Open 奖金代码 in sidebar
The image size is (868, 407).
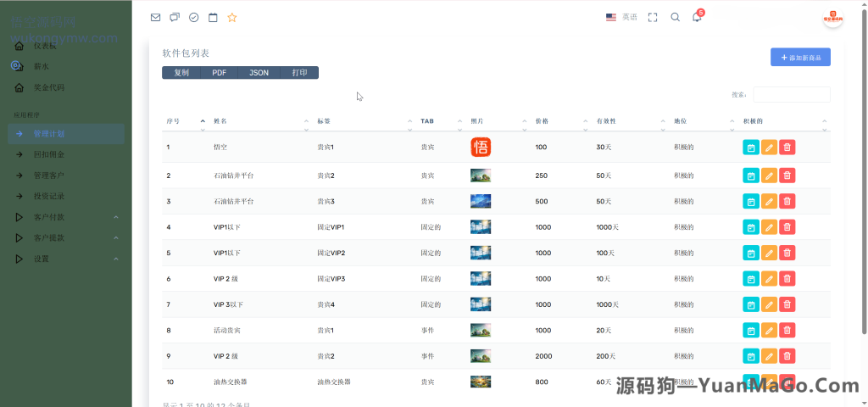tap(66, 87)
